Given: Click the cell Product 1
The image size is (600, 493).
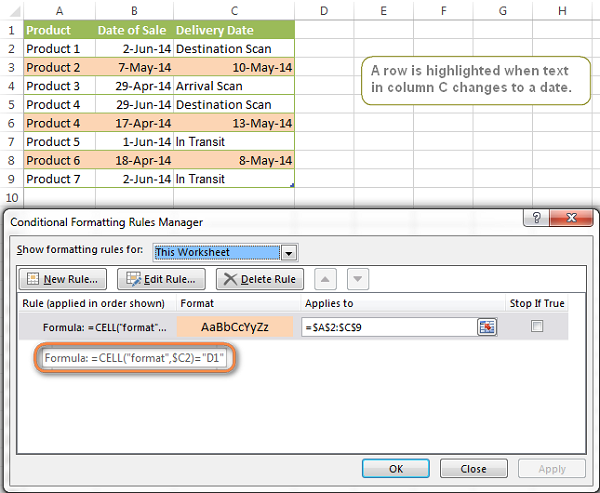Looking at the screenshot, I should tap(60, 49).
